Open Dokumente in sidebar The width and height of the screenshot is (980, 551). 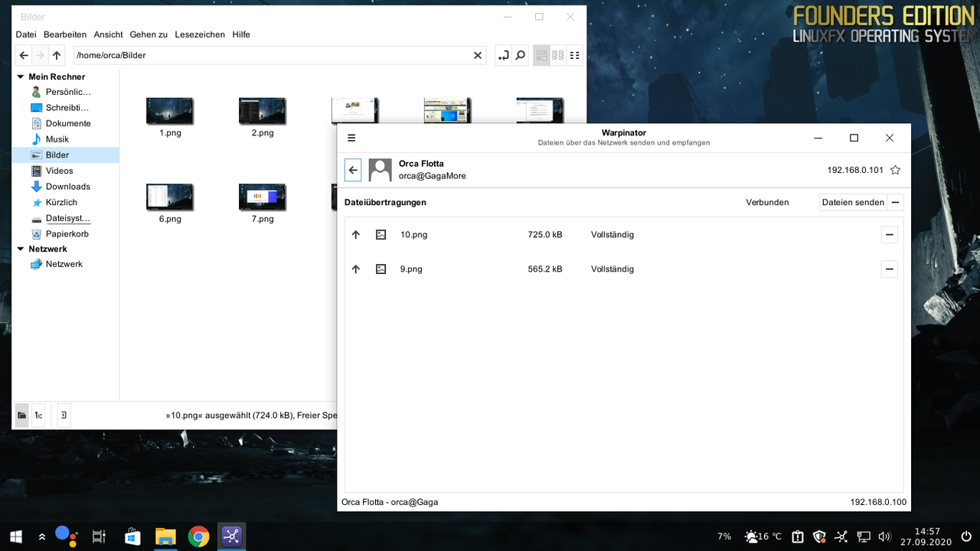67,123
